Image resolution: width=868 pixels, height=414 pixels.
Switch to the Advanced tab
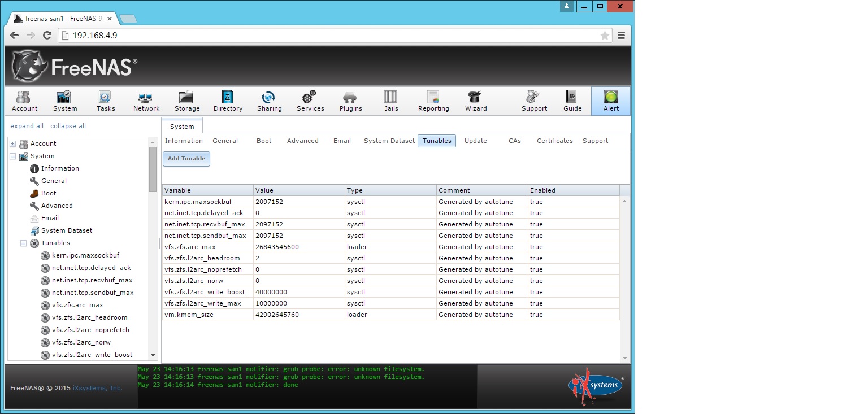point(302,141)
